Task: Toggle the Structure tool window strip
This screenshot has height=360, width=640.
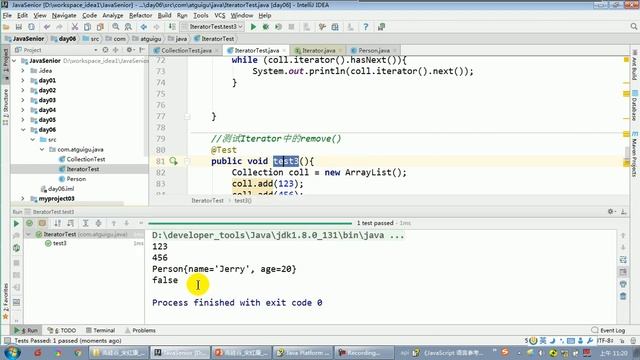Action: point(5,107)
